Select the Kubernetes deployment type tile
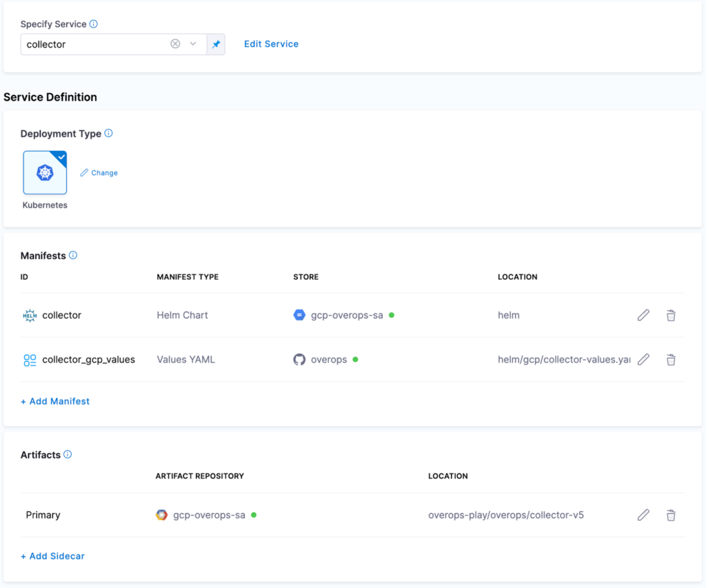This screenshot has height=588, width=706. pos(45,172)
